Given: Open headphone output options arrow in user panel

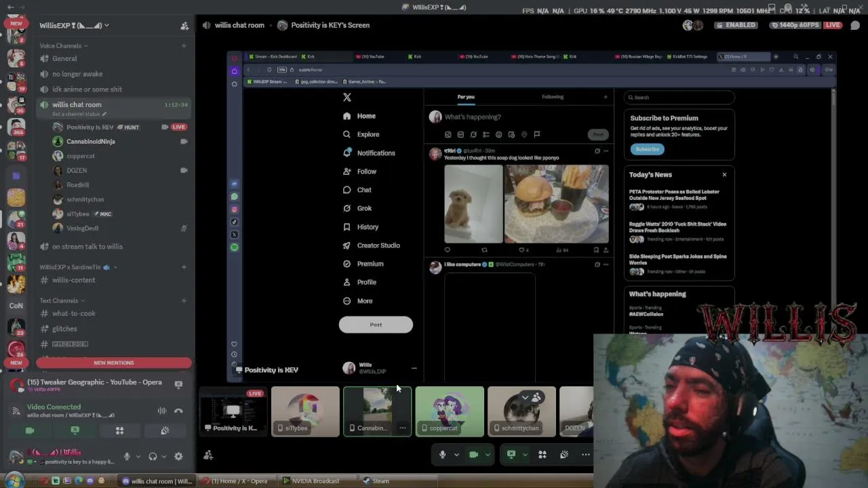Looking at the screenshot, I should (x=165, y=457).
